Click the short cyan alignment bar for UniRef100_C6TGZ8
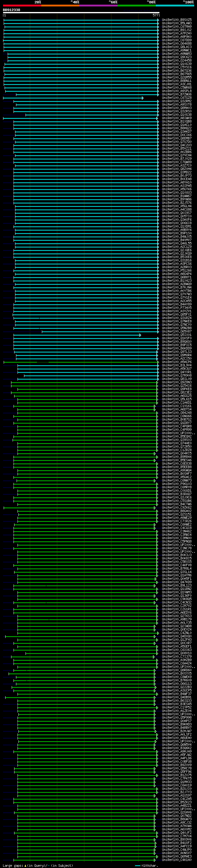 [73, 98]
